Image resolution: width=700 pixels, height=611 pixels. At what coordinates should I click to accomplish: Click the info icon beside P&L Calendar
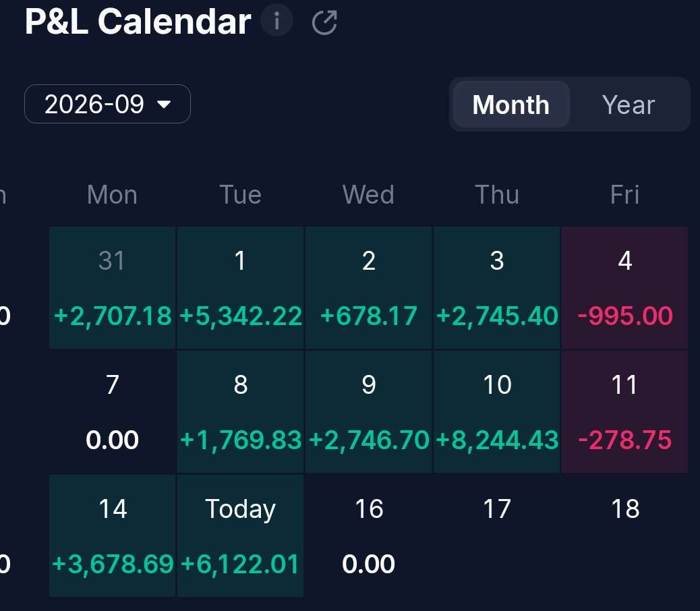[x=276, y=20]
